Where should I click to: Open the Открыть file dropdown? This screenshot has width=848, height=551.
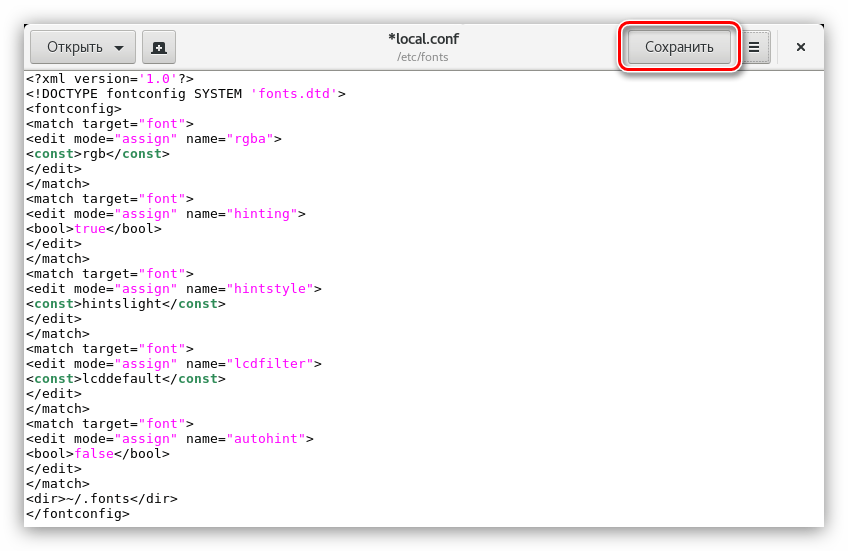pyautogui.click(x=82, y=47)
